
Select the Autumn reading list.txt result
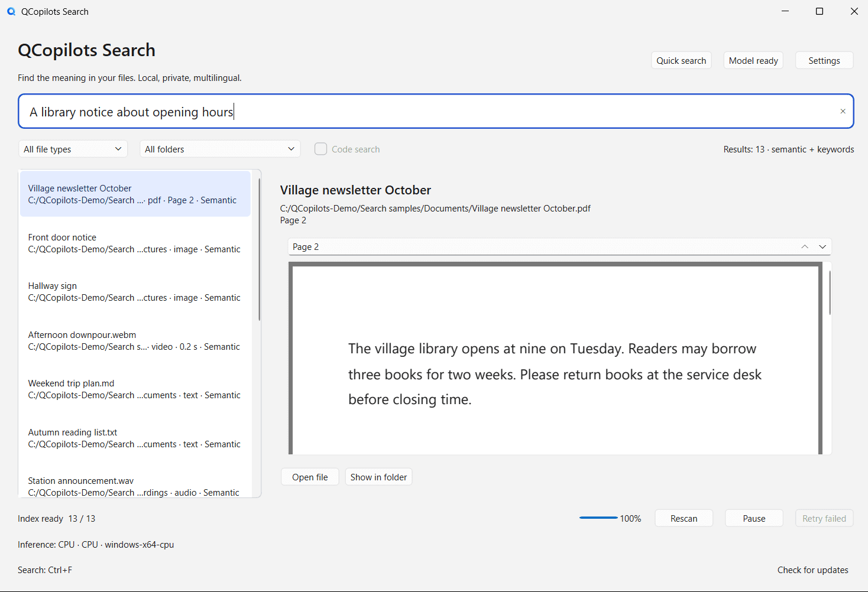135,438
